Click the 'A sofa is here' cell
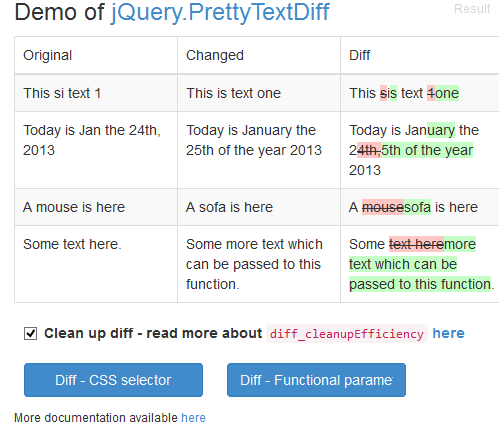 (259, 207)
